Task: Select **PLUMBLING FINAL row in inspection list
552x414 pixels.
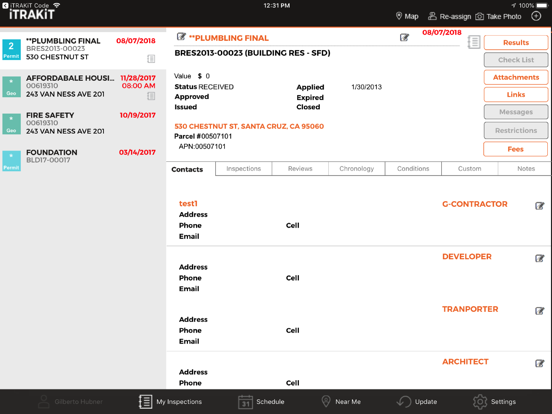Action: (83, 50)
